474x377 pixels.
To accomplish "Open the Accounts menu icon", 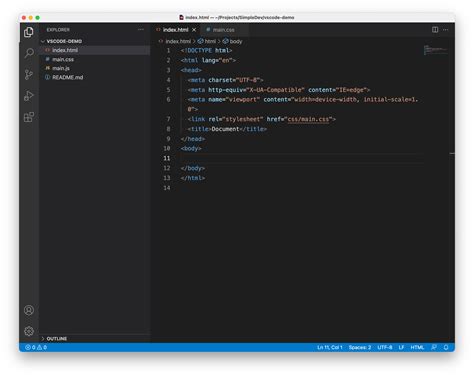I will tap(29, 310).
